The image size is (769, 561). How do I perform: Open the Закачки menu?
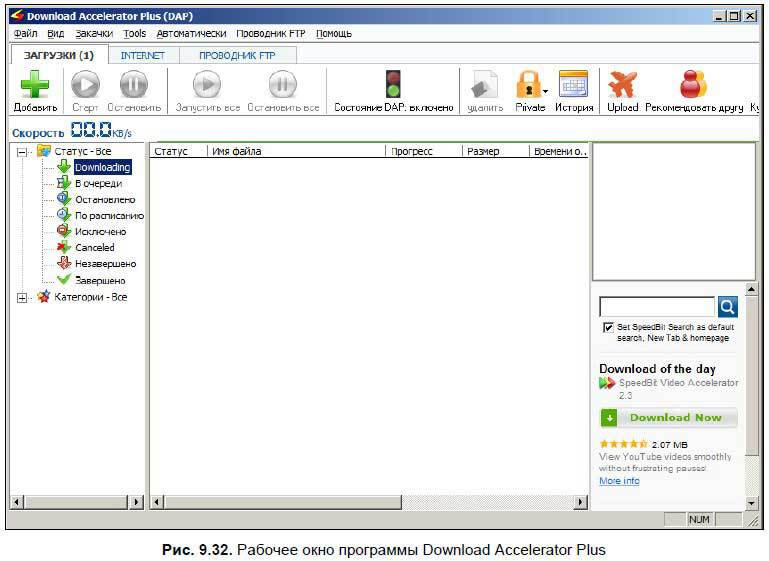pyautogui.click(x=94, y=33)
